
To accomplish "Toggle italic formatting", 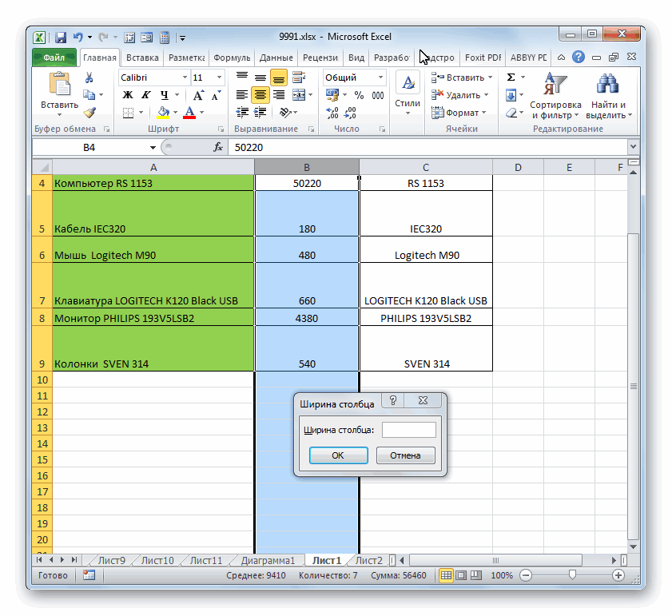I will [144, 95].
